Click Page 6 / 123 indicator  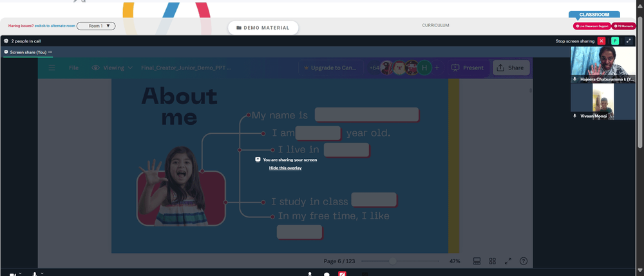[339, 261]
